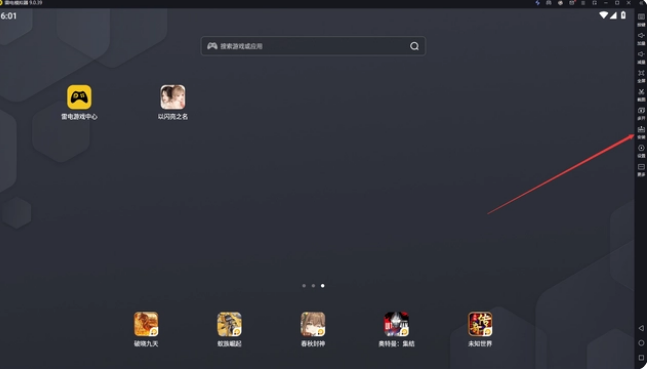Open keyboard mapping (按键) in sidebar
This screenshot has width=647, height=369.
click(x=641, y=19)
